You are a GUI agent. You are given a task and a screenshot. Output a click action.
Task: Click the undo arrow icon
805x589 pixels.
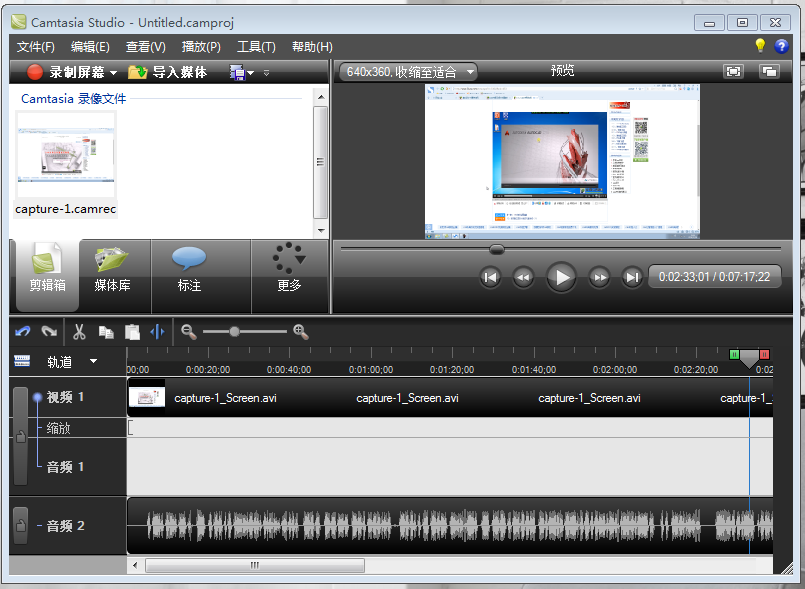coord(23,332)
